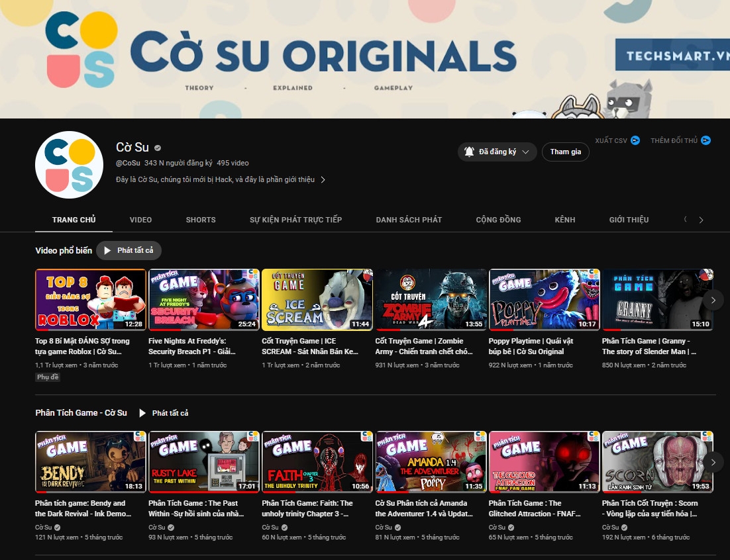Open the Amanda the Adventurer thumbnail
Image resolution: width=730 pixels, height=560 pixels.
(x=431, y=462)
